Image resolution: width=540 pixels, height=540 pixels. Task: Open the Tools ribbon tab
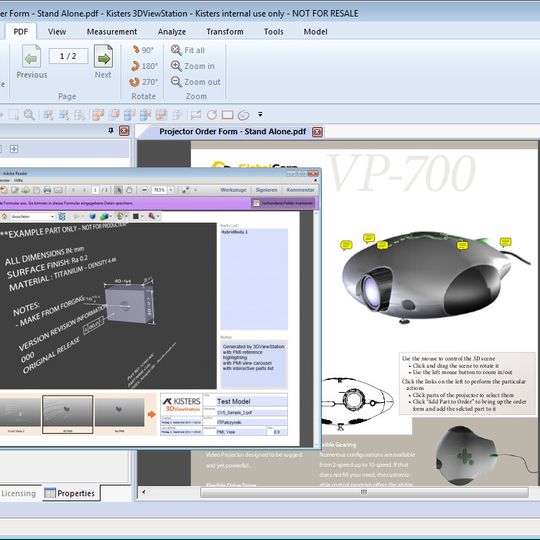point(274,32)
